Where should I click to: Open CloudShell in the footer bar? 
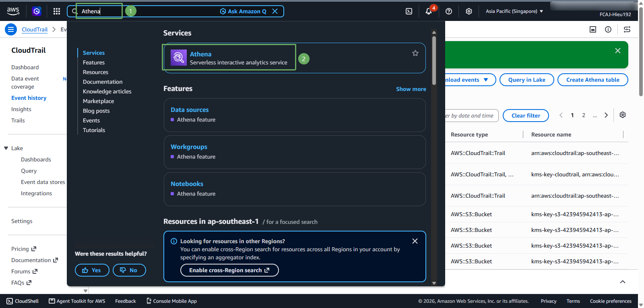click(x=23, y=301)
